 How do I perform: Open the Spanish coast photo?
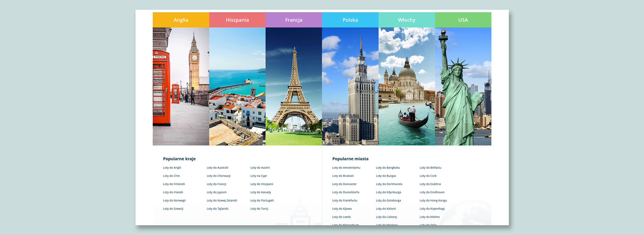237,86
